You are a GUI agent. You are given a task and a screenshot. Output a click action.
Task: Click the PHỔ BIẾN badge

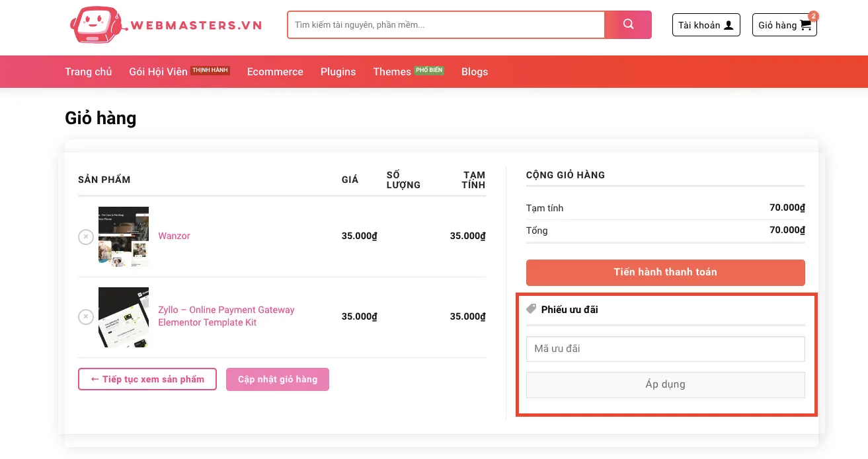coord(429,70)
